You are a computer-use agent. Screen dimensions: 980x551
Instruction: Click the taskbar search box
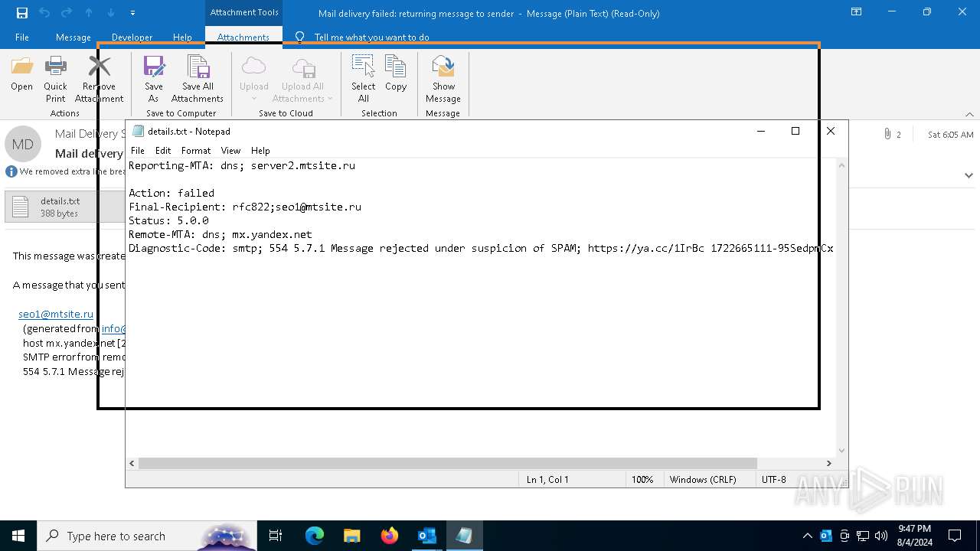[x=147, y=536]
